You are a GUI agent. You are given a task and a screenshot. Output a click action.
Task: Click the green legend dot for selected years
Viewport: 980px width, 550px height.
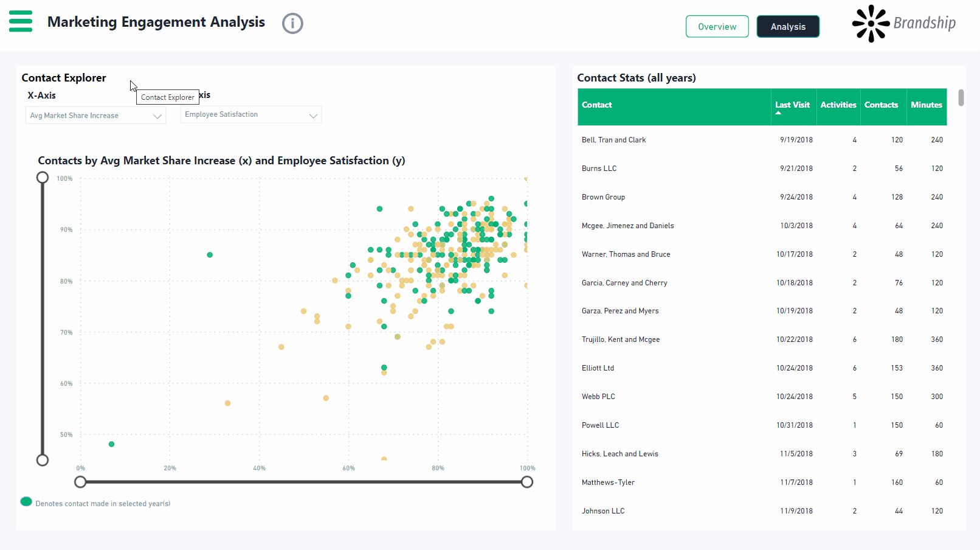pos(26,501)
